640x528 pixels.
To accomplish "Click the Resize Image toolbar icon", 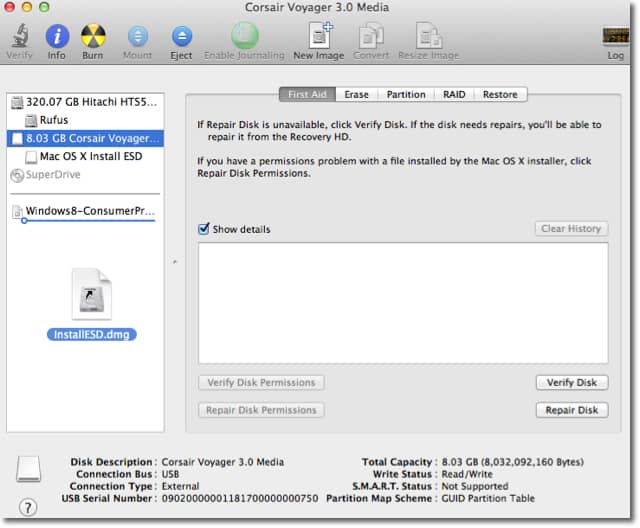I will [x=429, y=35].
